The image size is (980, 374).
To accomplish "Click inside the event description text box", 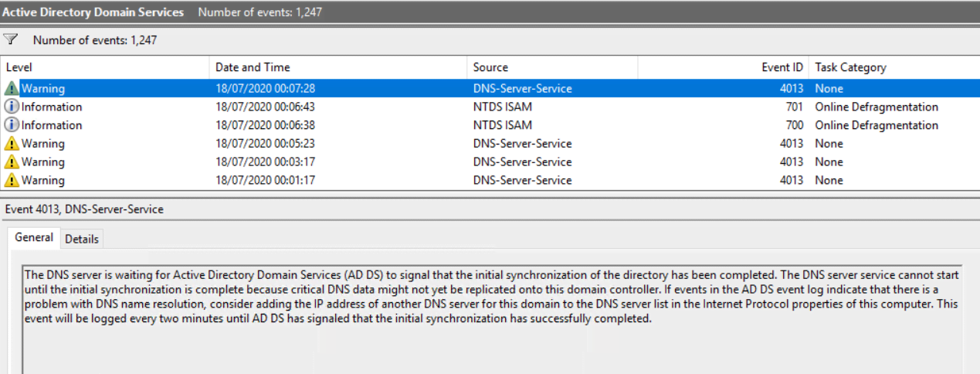I will (x=492, y=318).
